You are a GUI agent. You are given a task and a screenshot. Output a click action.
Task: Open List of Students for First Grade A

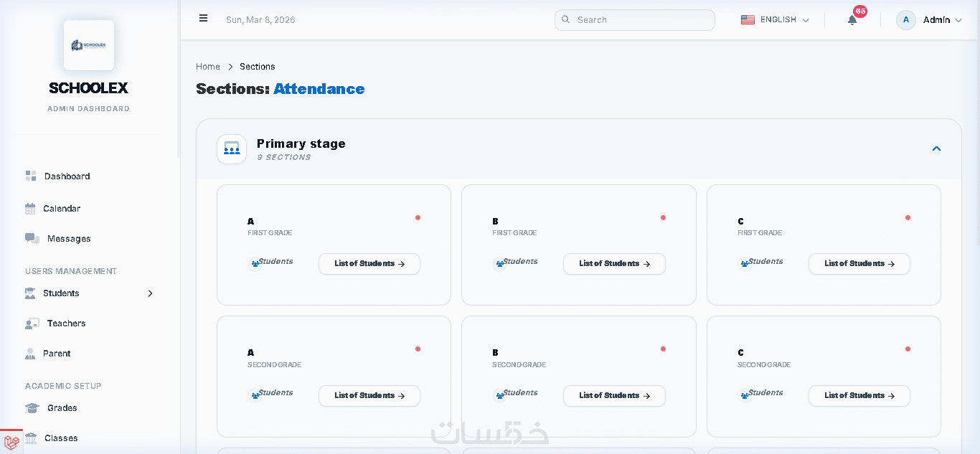(369, 264)
